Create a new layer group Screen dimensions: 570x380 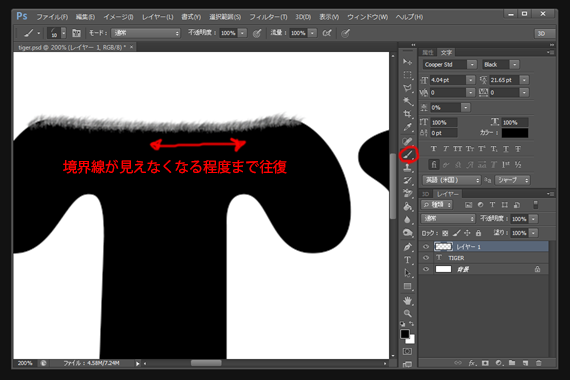pos(512,363)
